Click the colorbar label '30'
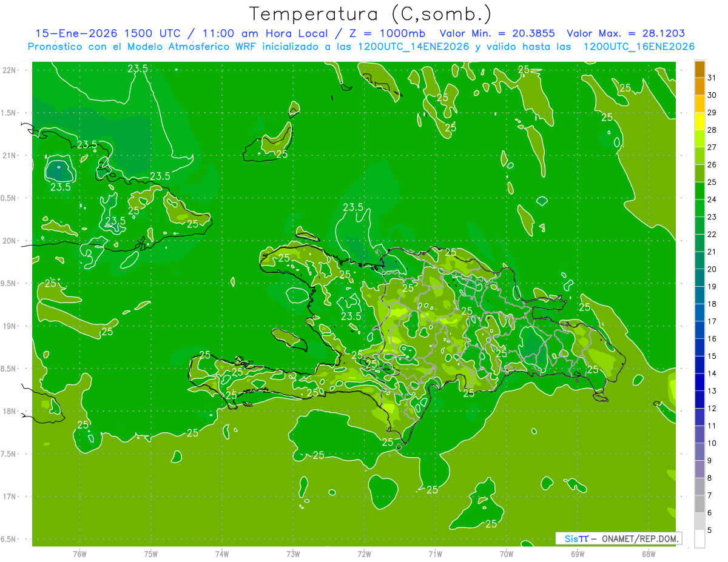 pyautogui.click(x=712, y=95)
